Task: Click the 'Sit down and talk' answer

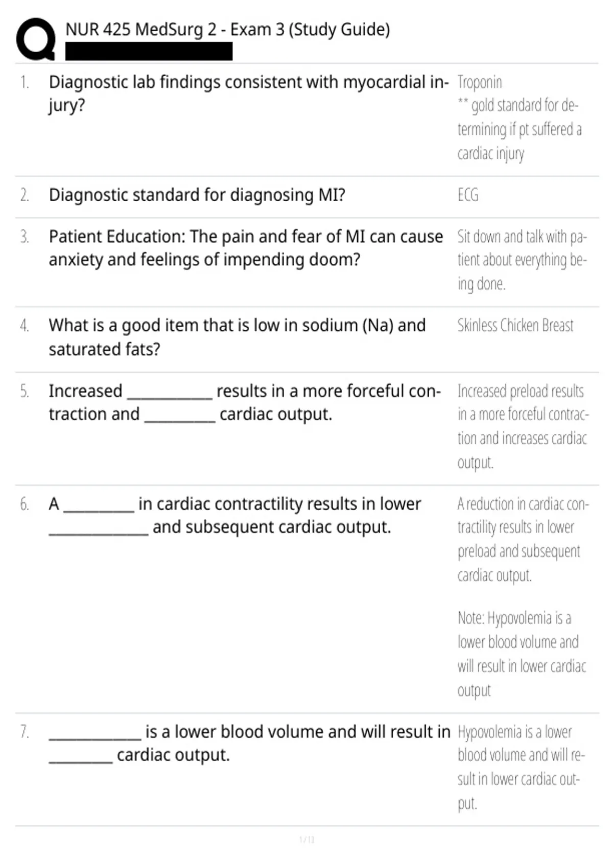Action: (522, 260)
